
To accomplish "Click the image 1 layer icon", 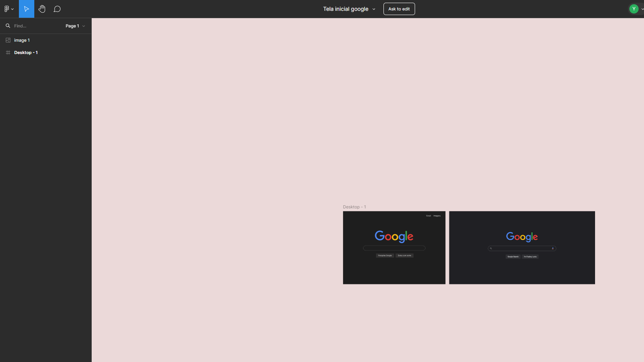I will [8, 40].
